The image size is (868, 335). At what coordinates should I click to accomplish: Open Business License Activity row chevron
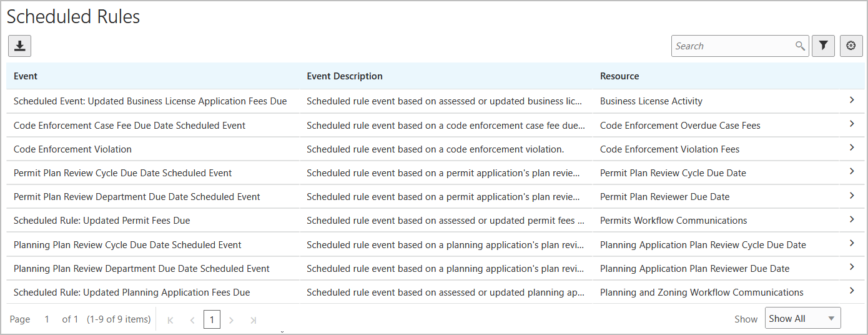tap(852, 100)
